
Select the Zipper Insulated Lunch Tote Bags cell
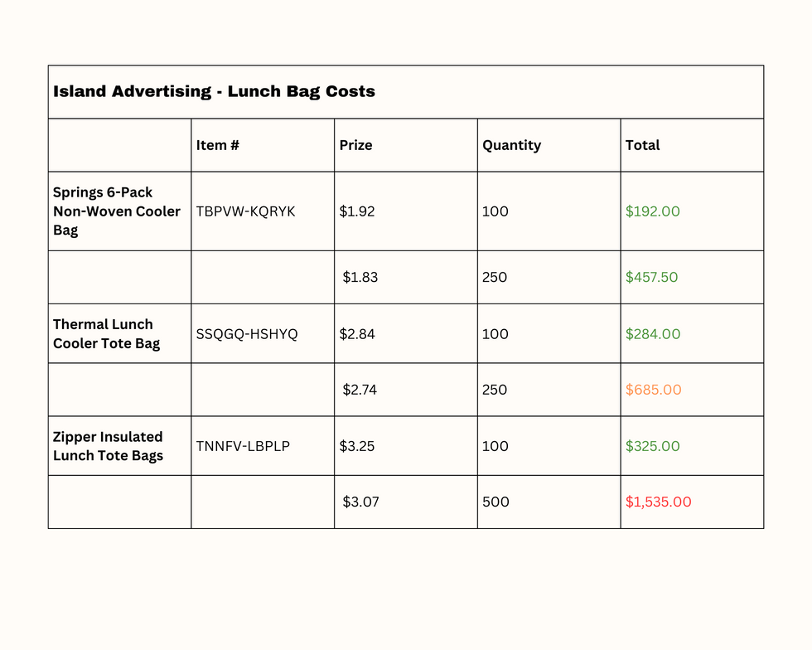[109, 446]
